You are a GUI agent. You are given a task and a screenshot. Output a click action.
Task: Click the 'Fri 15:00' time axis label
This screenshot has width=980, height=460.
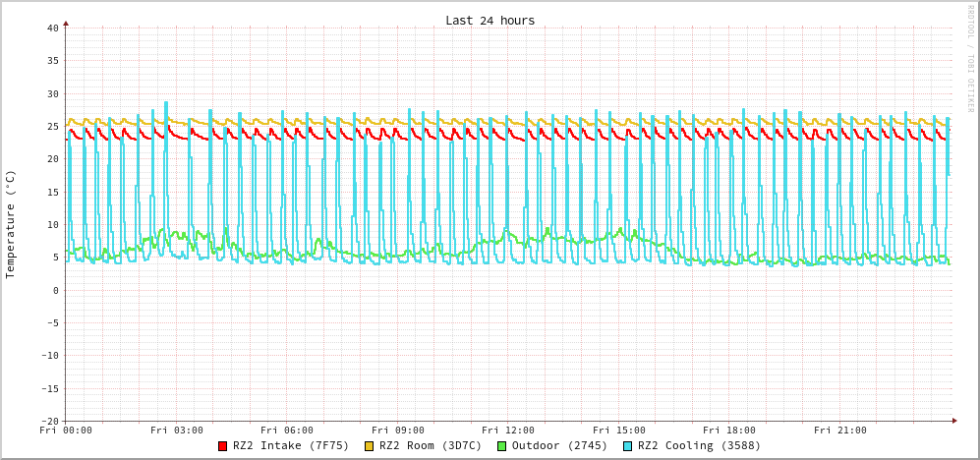click(619, 430)
